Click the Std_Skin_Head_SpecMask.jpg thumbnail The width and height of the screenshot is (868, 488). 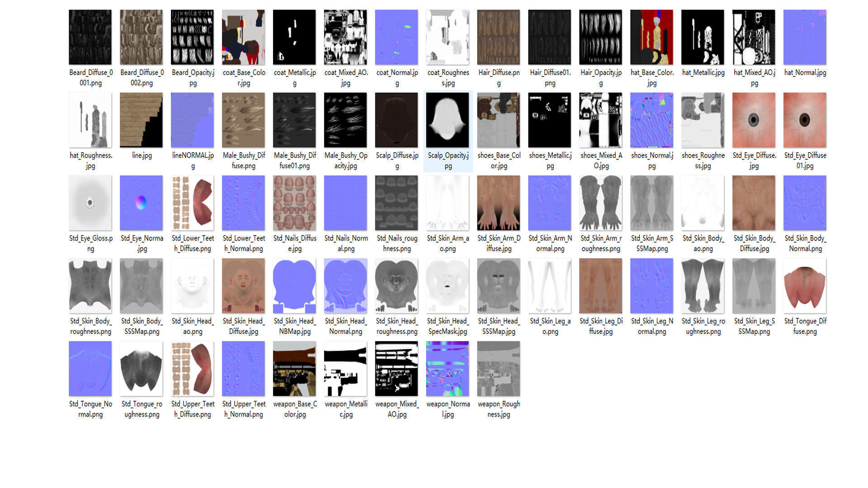click(448, 286)
